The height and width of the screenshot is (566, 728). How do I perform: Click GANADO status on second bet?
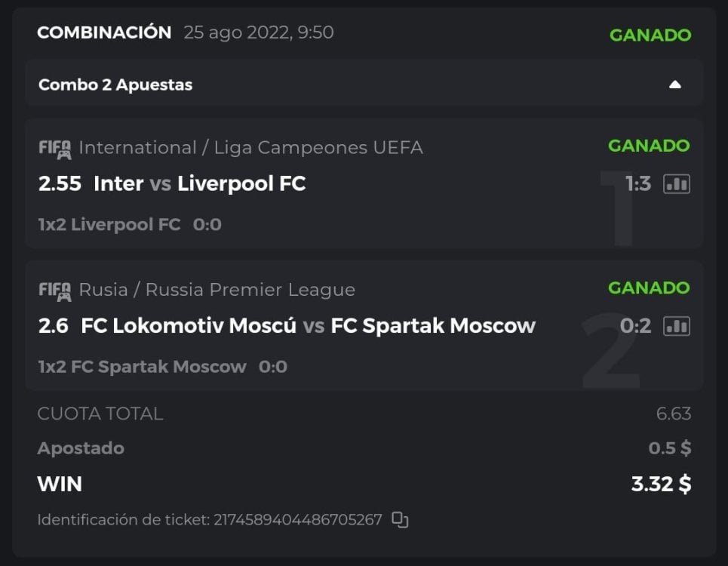coord(649,288)
